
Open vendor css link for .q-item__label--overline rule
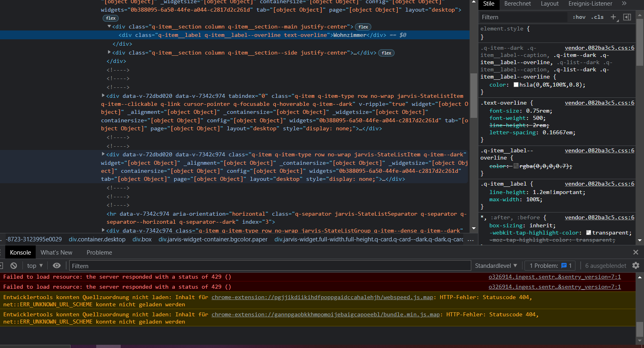click(599, 150)
